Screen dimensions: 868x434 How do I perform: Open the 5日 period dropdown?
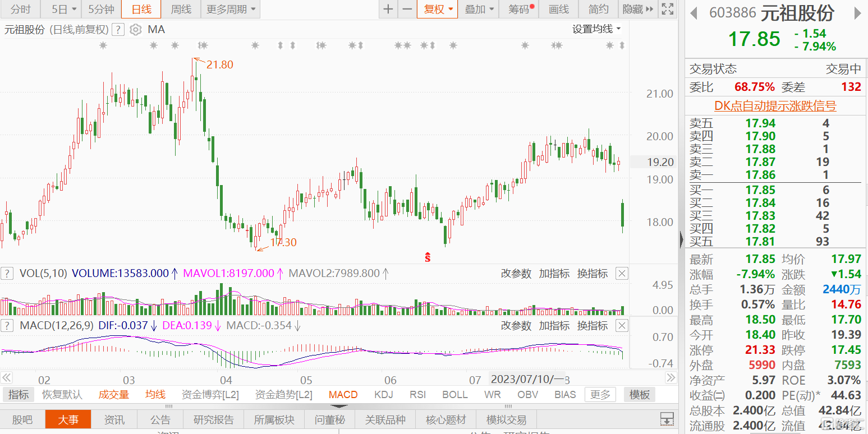pyautogui.click(x=61, y=9)
